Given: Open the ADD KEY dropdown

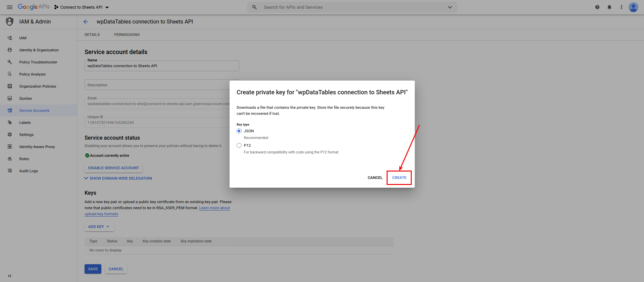Looking at the screenshot, I should tap(99, 227).
